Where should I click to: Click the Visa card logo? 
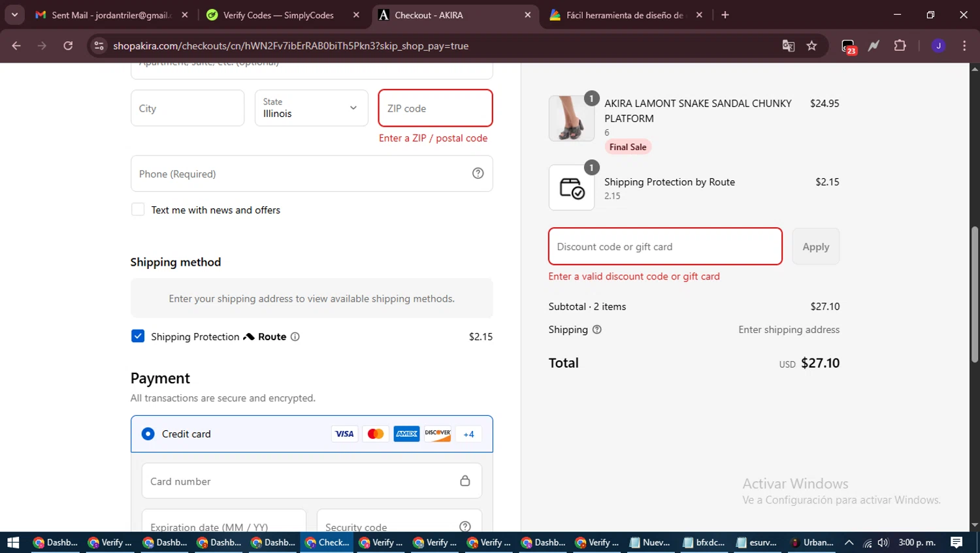[x=344, y=434]
